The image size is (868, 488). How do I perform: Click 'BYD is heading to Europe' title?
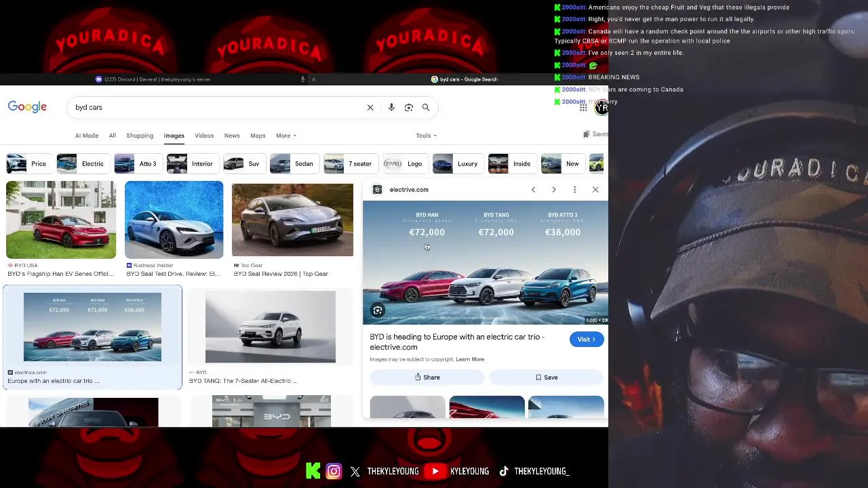457,342
